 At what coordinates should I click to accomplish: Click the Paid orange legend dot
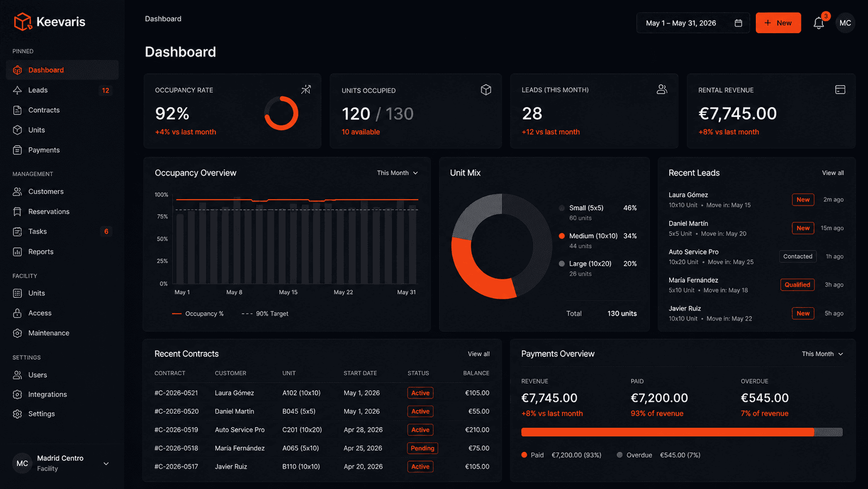point(524,455)
